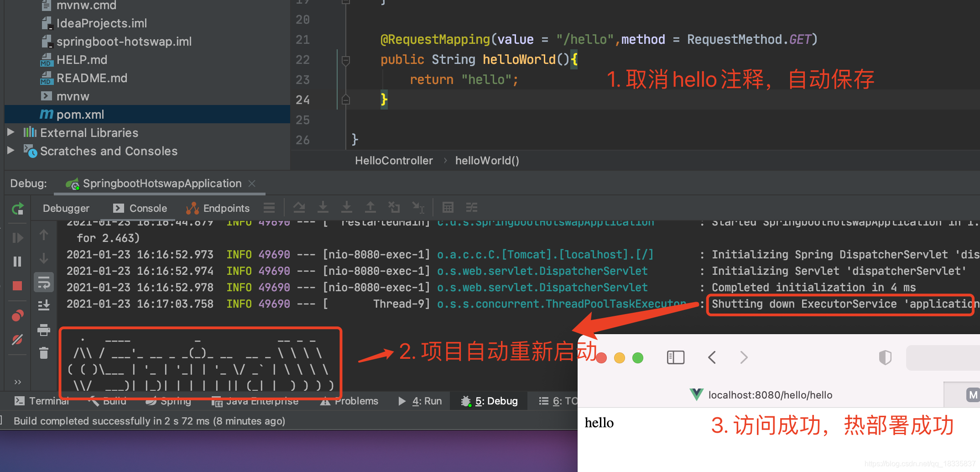Clear console with trash icon
Image resolution: width=980 pixels, height=472 pixels.
click(44, 353)
